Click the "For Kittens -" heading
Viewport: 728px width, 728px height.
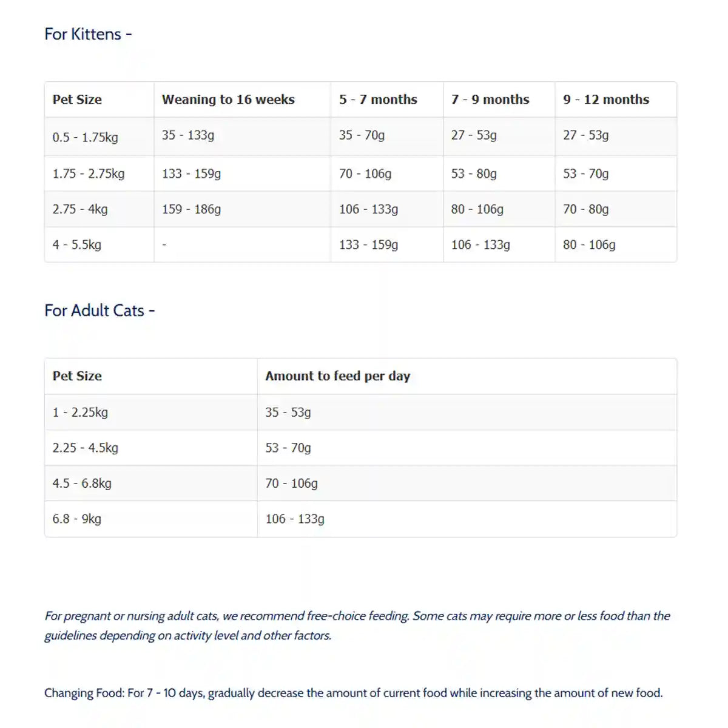point(88,34)
